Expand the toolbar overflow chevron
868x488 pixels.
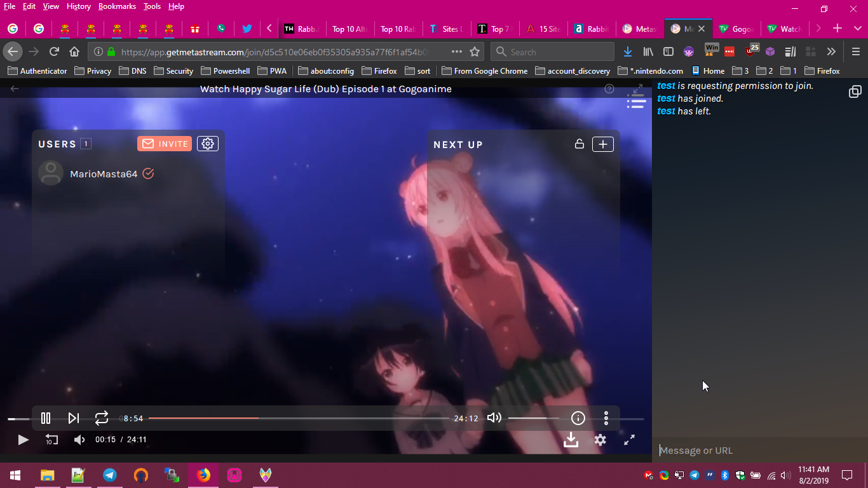coord(831,51)
